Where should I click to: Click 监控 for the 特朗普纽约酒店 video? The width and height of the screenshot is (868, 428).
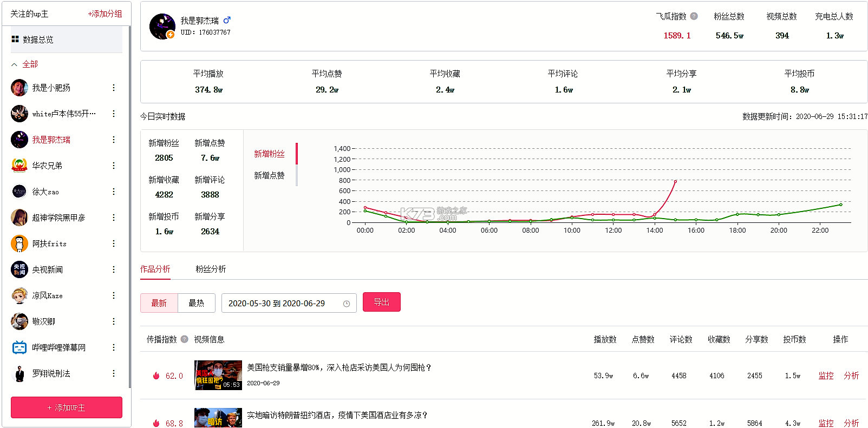coord(826,423)
